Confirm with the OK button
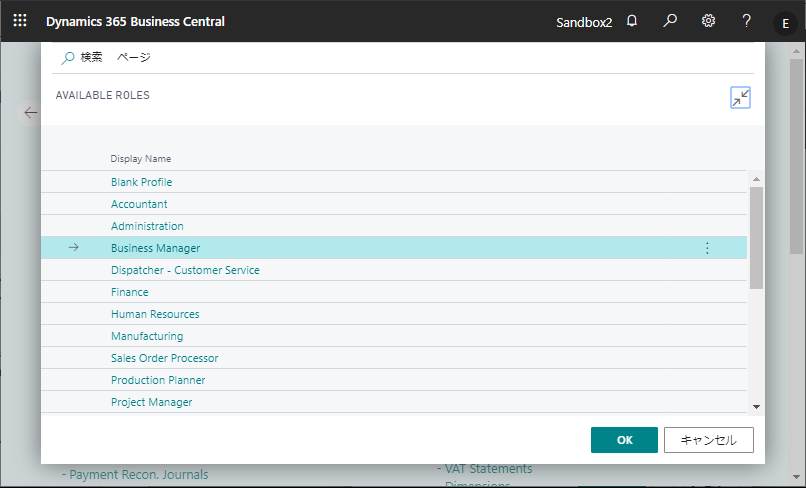 624,440
